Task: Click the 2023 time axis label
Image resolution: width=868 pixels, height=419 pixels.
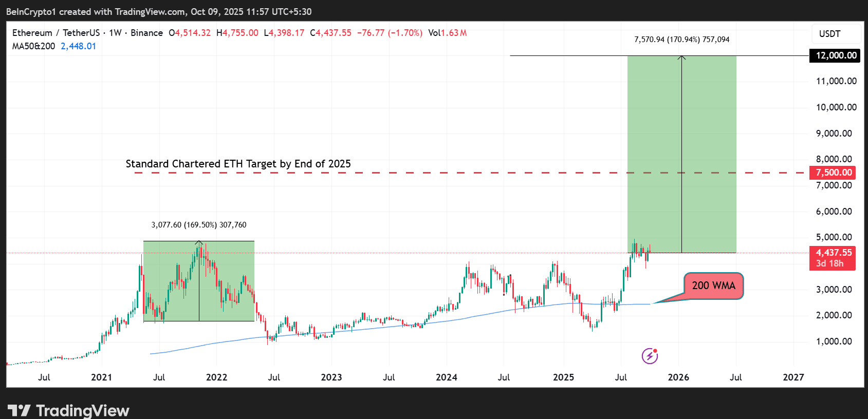Action: click(x=331, y=377)
